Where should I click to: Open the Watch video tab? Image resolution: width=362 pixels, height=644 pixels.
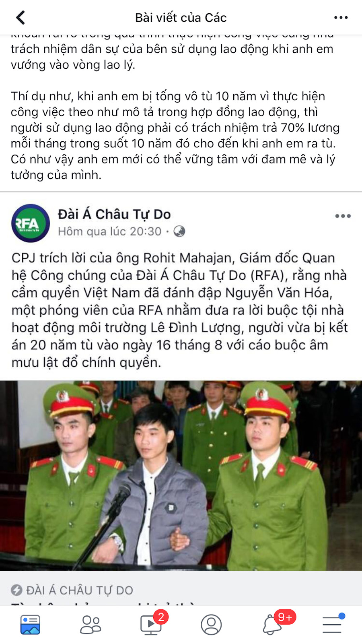pos(150,625)
